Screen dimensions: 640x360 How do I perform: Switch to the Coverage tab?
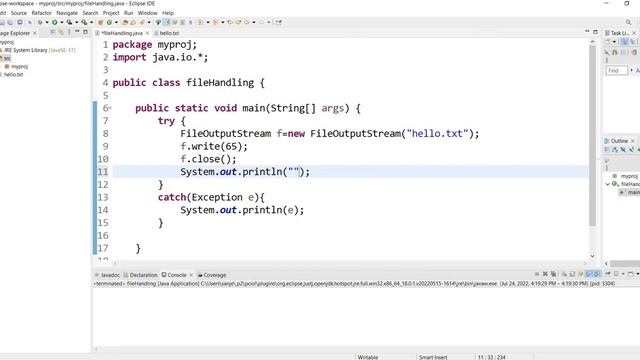[x=212, y=275]
